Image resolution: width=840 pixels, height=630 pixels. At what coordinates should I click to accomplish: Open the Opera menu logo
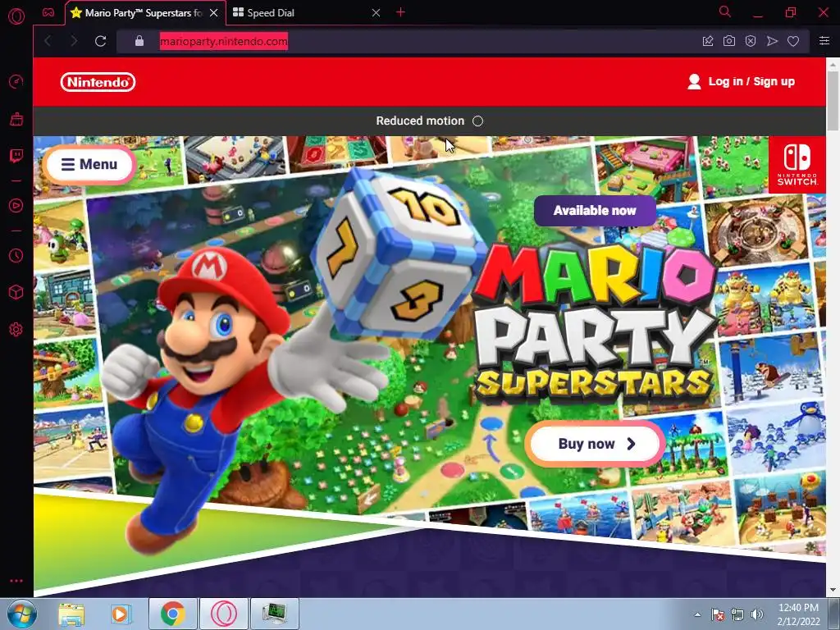click(x=16, y=16)
